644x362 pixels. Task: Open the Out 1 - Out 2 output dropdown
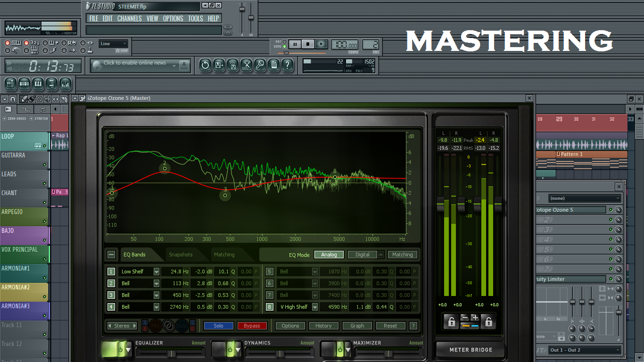click(585, 350)
